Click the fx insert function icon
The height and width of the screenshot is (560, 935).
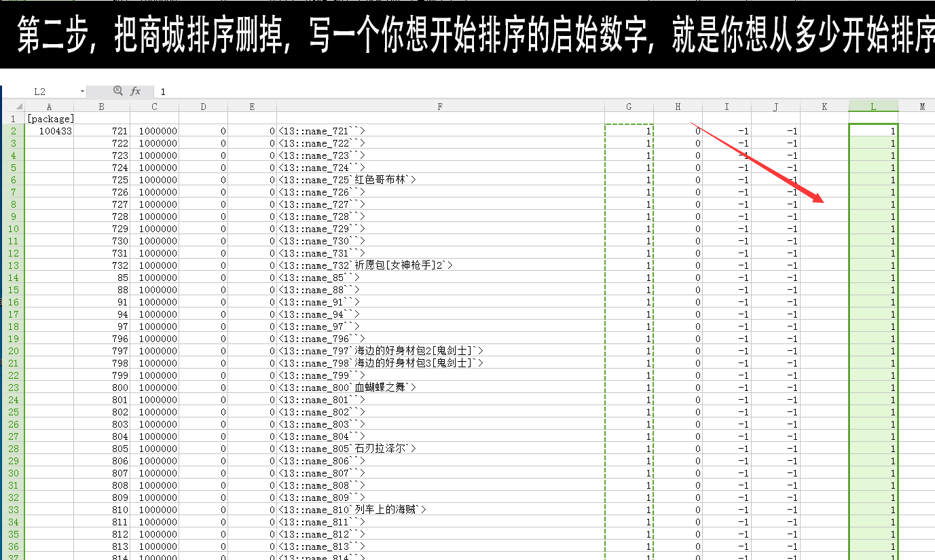(136, 91)
